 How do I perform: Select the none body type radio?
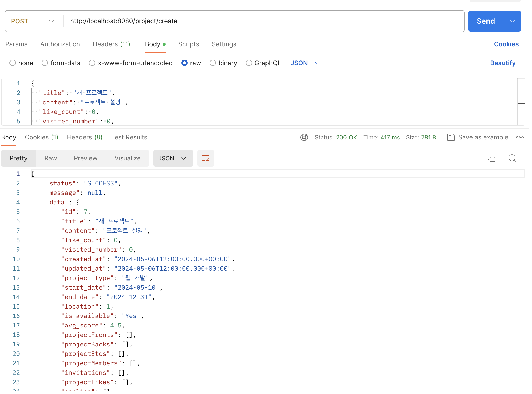point(13,63)
